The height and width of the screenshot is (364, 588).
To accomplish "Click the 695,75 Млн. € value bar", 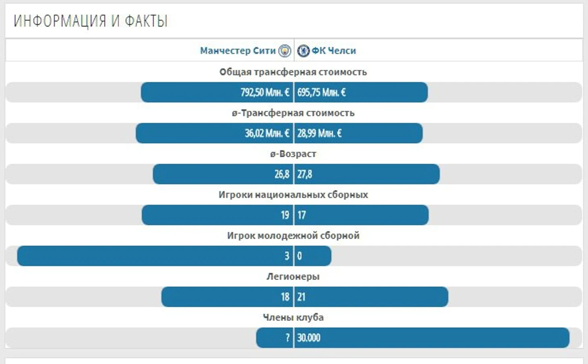I will tap(361, 93).
